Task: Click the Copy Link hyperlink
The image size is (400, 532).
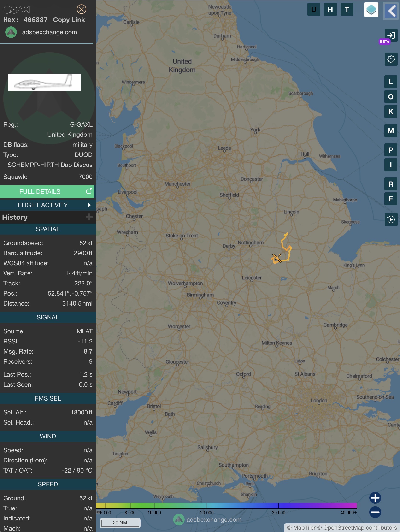Action: (69, 20)
